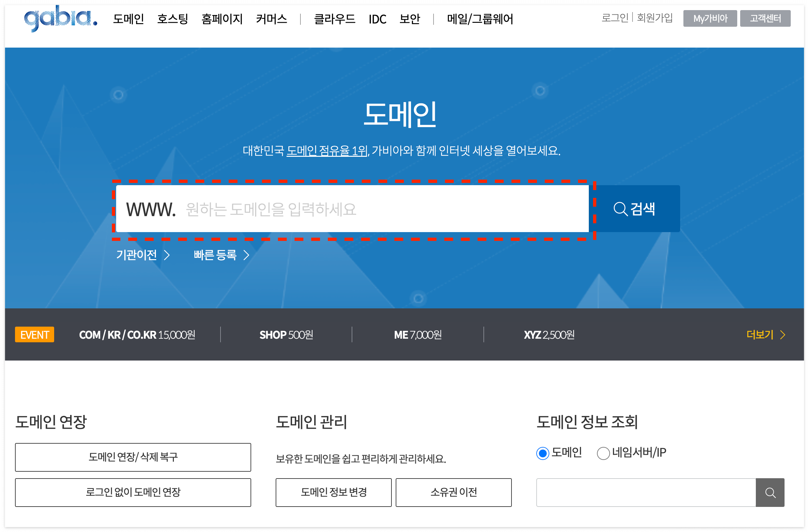Click the arrow beside 더보기

click(x=783, y=335)
